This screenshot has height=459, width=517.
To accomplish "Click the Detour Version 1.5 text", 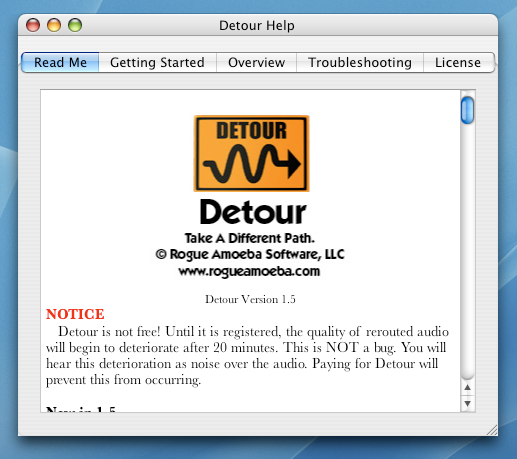I will [250, 299].
